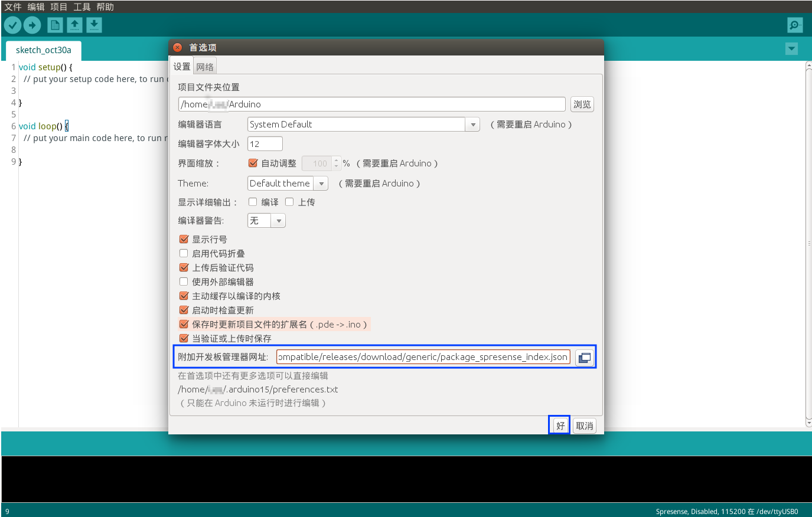Open the compiler warnings 无 dropdown
The width and height of the screenshot is (812, 517).
[x=266, y=221]
